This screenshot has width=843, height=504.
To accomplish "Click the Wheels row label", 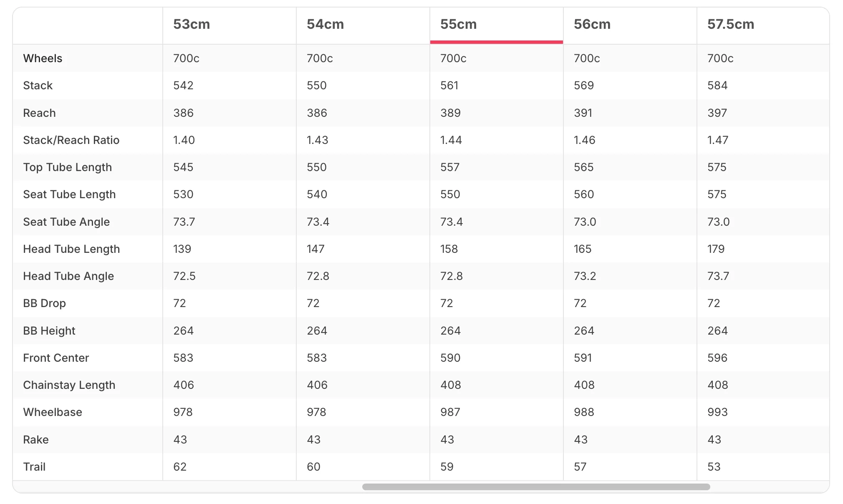I will [x=43, y=58].
